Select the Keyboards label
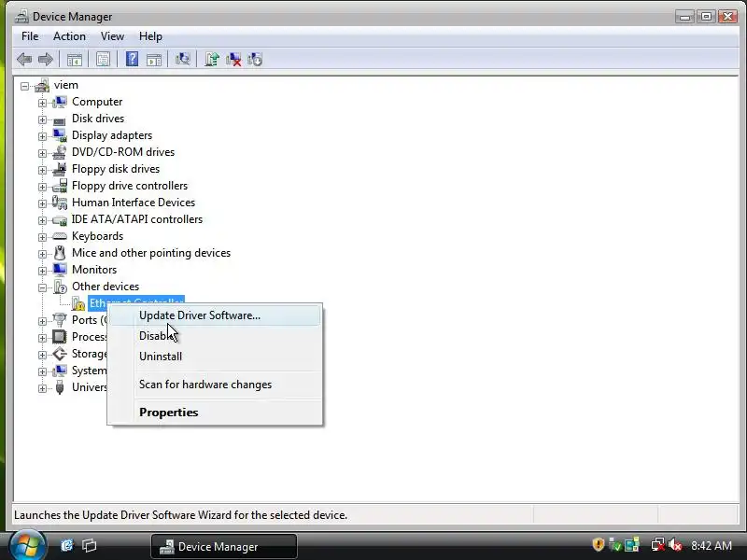This screenshot has width=747, height=560. [x=97, y=236]
